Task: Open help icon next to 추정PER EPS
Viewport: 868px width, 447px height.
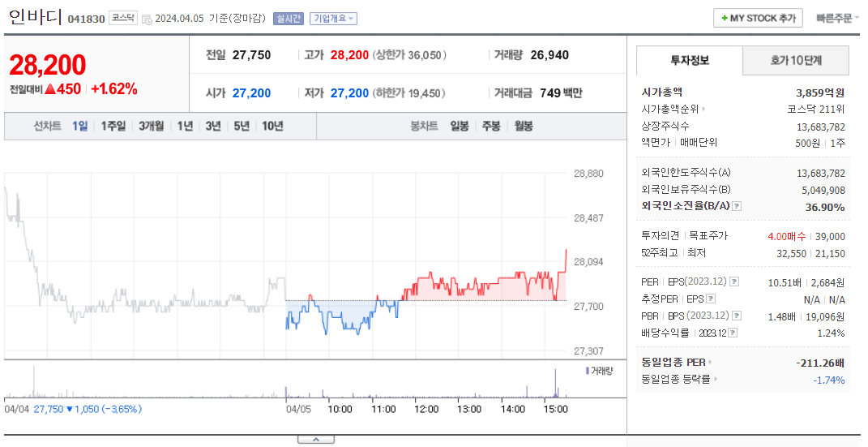Action: tap(711, 299)
